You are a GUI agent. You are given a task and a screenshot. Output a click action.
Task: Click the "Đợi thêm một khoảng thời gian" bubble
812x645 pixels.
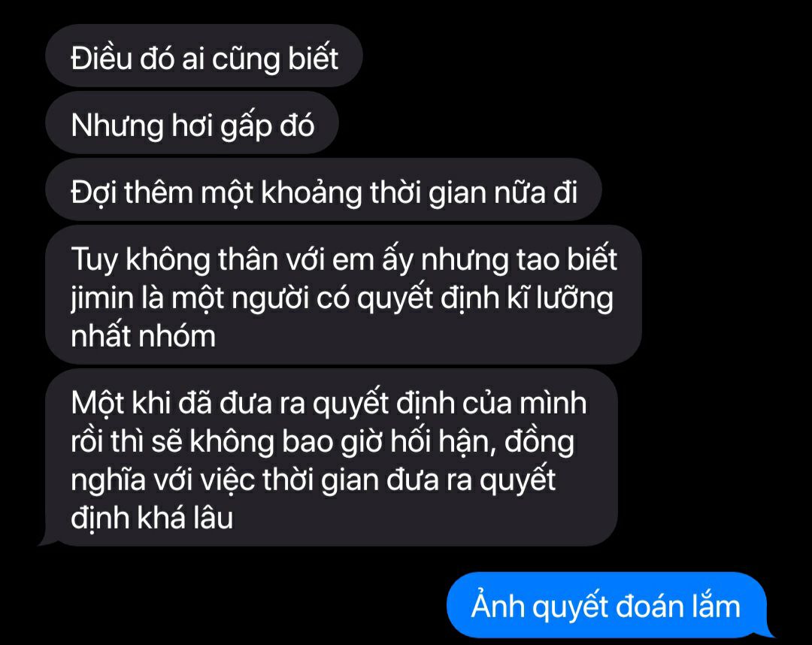(323, 189)
